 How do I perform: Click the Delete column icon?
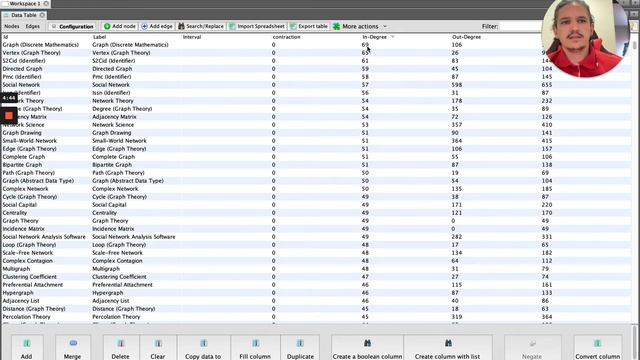tap(120, 344)
